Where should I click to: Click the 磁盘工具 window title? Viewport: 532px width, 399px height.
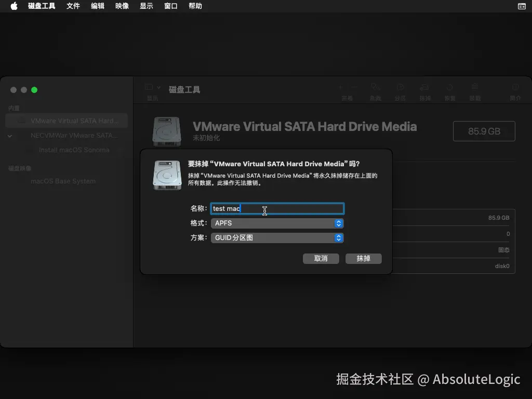[184, 89]
